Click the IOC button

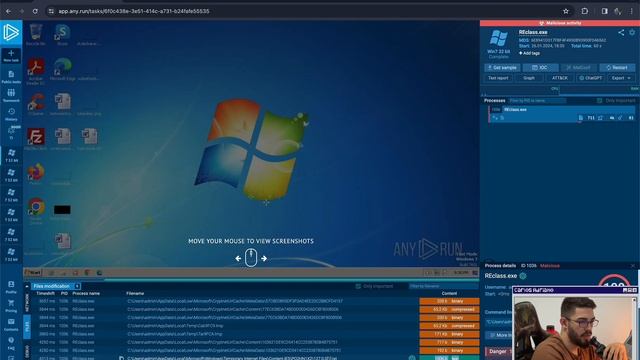[540, 68]
